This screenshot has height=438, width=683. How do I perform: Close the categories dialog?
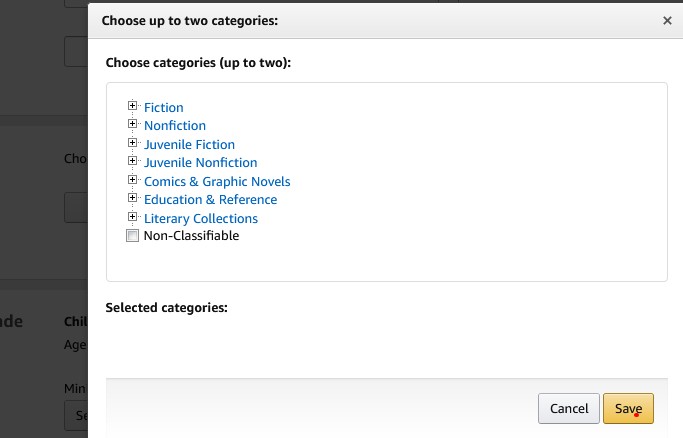coord(667,20)
